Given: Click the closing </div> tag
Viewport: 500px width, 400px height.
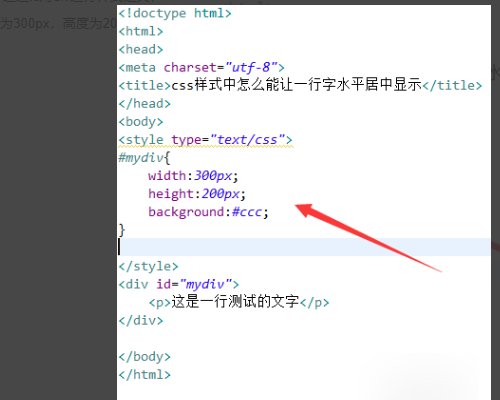Looking at the screenshot, I should coord(141,320).
